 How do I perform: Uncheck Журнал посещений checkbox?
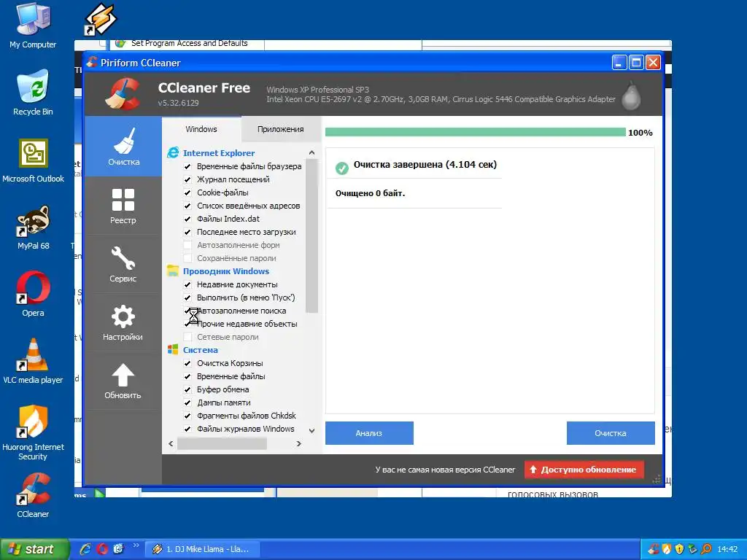(187, 179)
